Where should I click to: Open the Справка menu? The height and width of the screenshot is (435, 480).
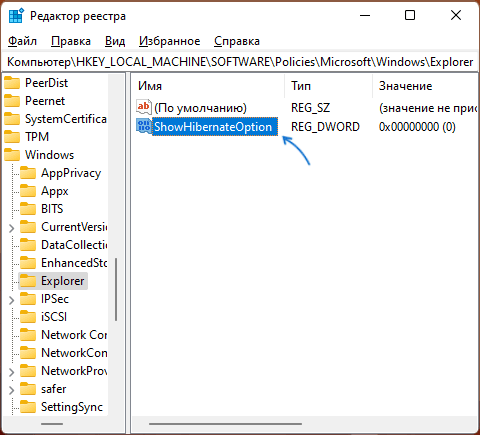tap(237, 41)
